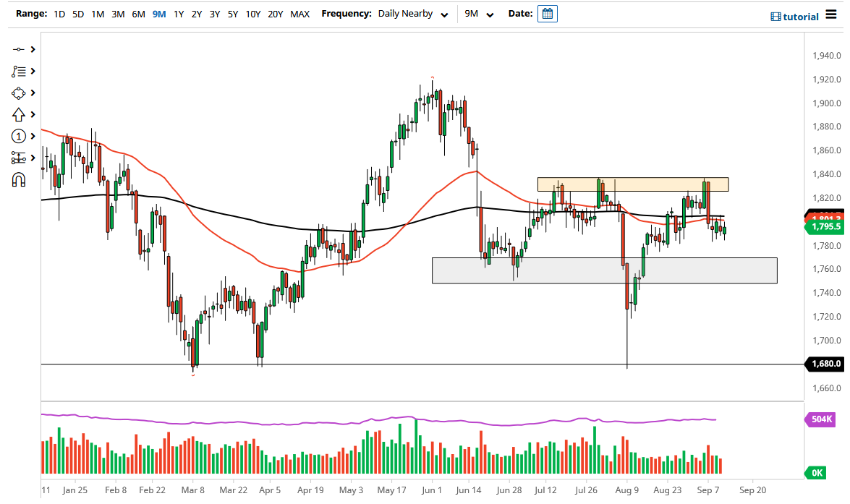The height and width of the screenshot is (504, 850).
Task: Click the 0K volume axis label
Action: [x=816, y=473]
